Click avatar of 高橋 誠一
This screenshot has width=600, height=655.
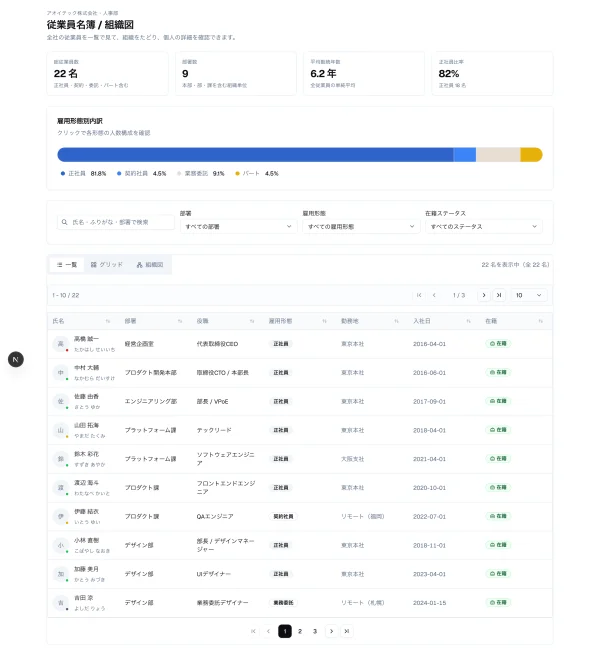point(61,344)
